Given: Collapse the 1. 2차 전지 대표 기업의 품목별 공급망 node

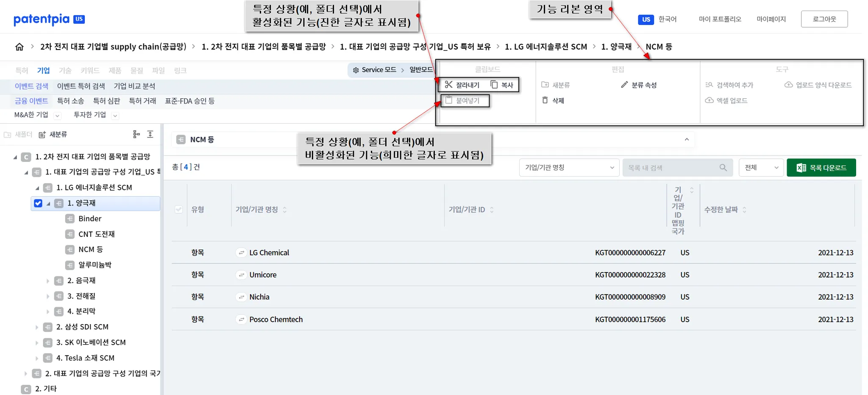Looking at the screenshot, I should click(15, 157).
